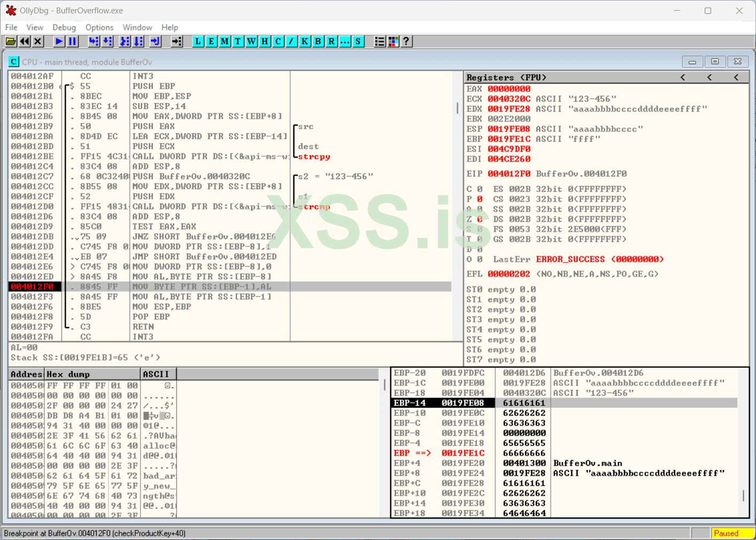Viewport: 756px width, 540px height.
Task: Run the program with the blue play icon
Action: [59, 41]
